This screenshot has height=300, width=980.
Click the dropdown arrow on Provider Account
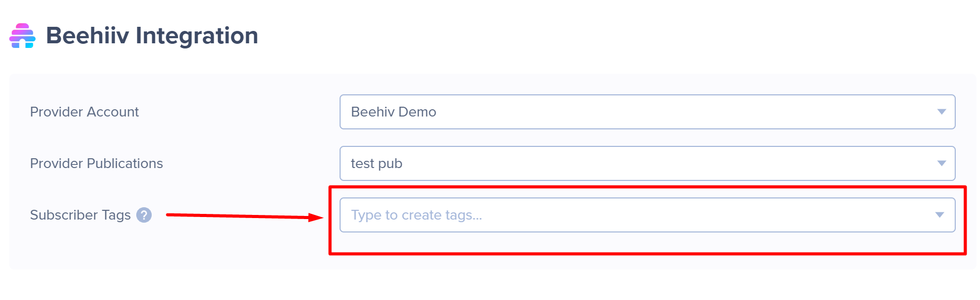pyautogui.click(x=942, y=112)
